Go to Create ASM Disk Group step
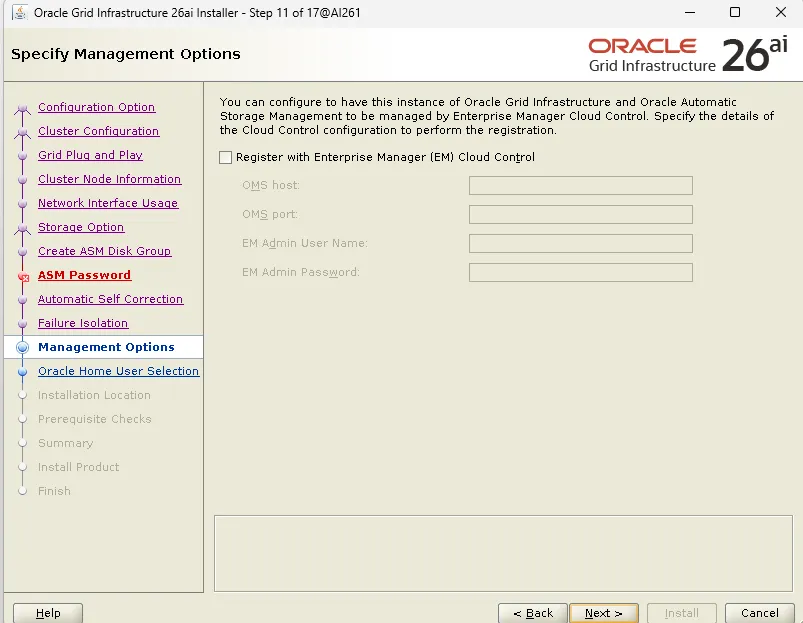This screenshot has height=623, width=803. [104, 251]
